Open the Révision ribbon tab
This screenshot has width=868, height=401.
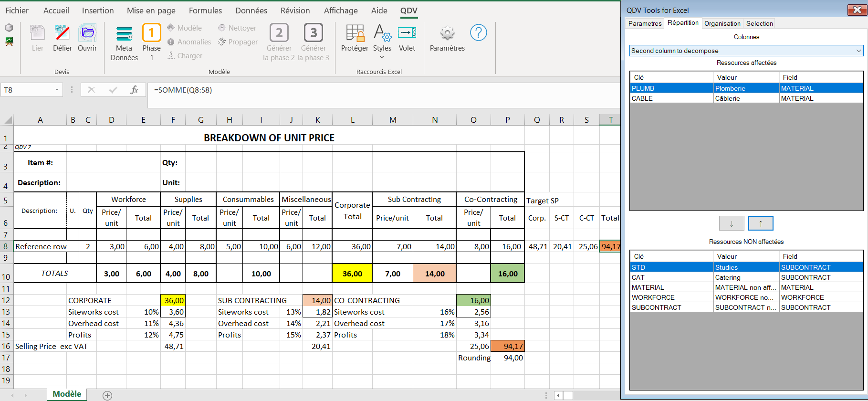295,11
